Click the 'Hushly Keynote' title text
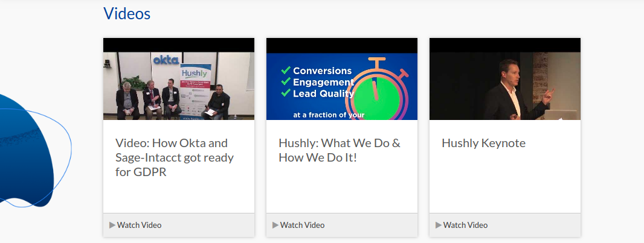This screenshot has width=644, height=243. (483, 143)
